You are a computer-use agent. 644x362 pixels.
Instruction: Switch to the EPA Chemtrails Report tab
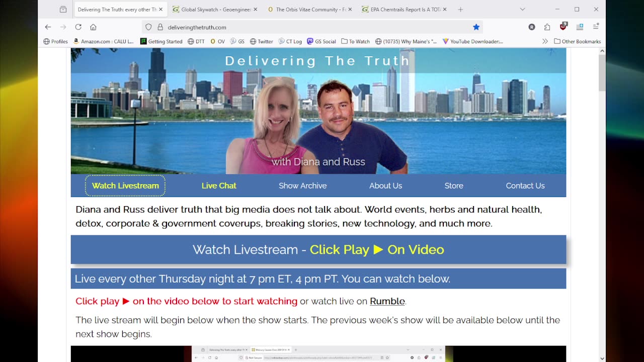[x=405, y=9]
